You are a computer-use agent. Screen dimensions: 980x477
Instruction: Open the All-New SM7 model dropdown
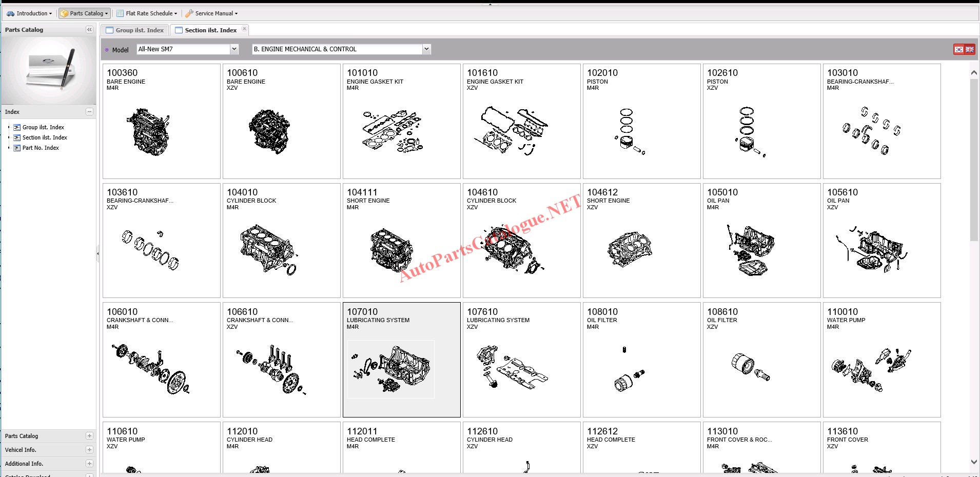(x=234, y=49)
